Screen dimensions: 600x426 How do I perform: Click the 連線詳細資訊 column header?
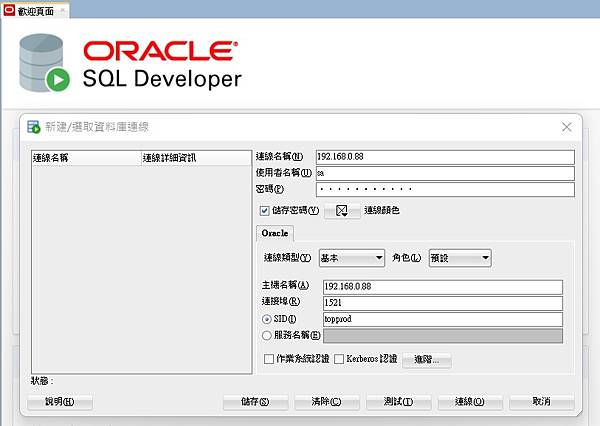pos(196,158)
